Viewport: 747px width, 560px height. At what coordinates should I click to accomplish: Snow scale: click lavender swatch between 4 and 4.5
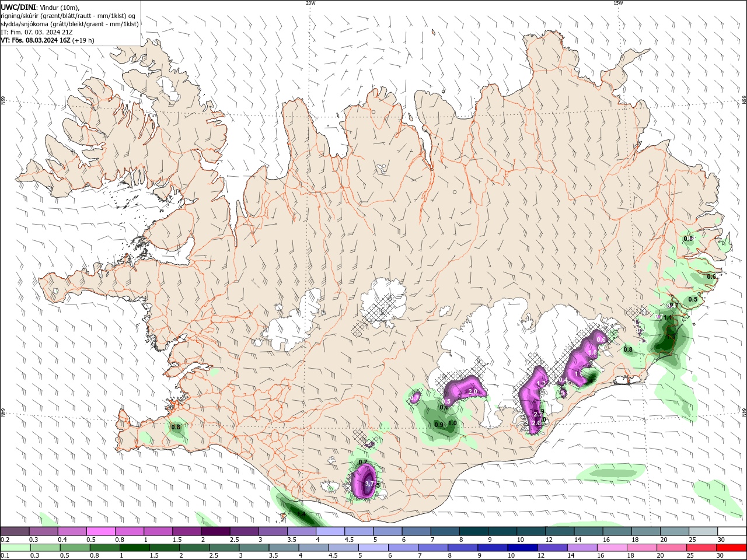pos(330,531)
